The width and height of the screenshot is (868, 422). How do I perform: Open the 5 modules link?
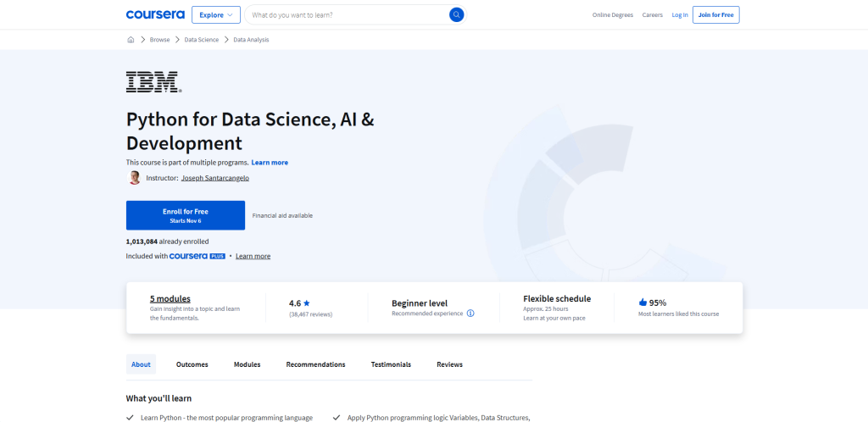170,298
